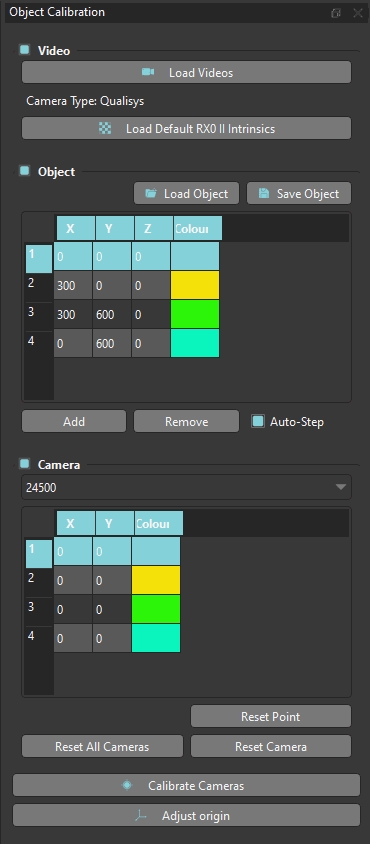Click the video camera icon on Load Videos
Viewport: 370px width, 844px height.
[x=148, y=72]
